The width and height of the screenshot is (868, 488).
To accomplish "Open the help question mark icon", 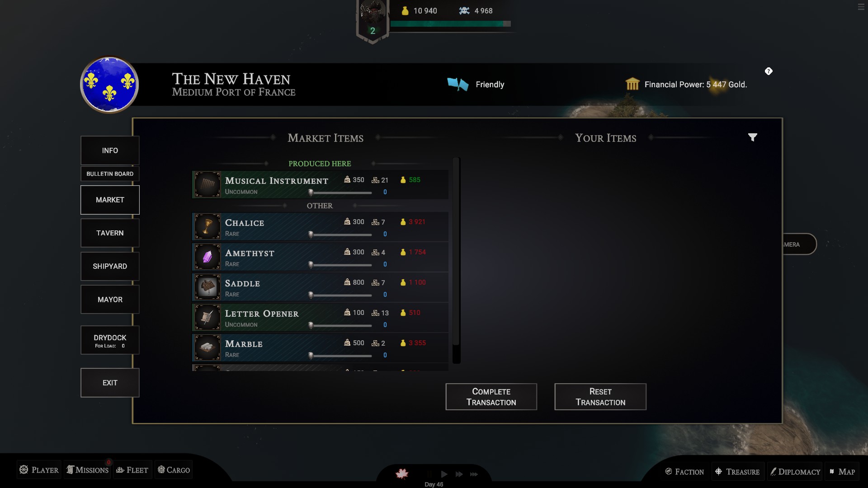I will (x=769, y=71).
